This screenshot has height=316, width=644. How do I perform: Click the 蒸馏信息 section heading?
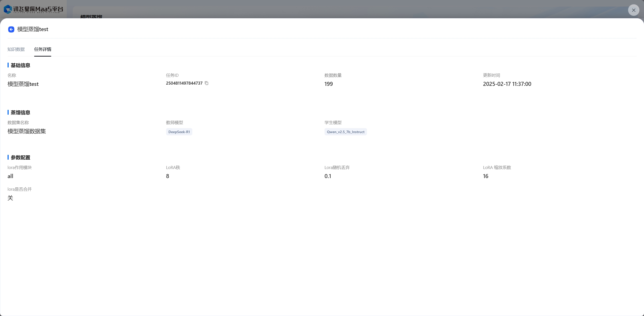(x=20, y=112)
